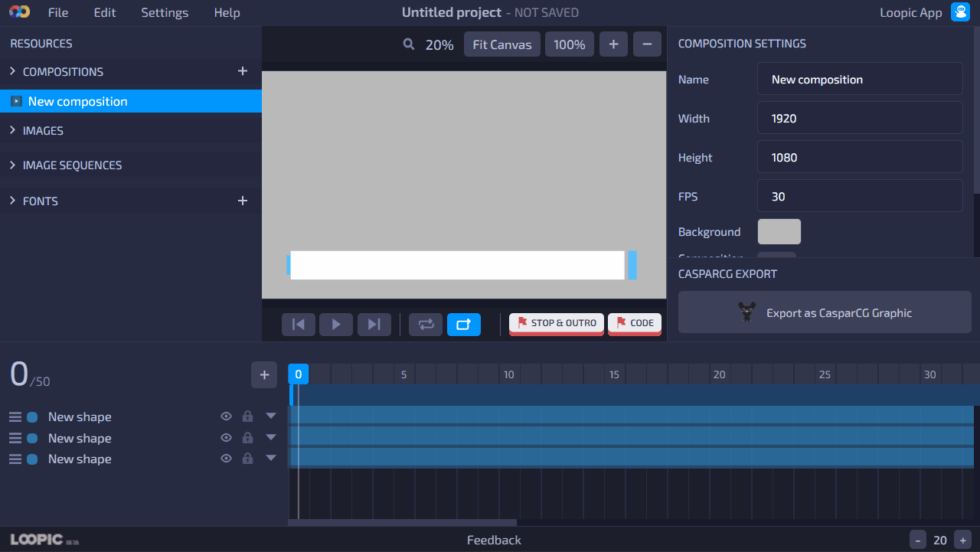Click drag handle of first New shape layer
Viewport: 980px width, 552px height.
15,417
